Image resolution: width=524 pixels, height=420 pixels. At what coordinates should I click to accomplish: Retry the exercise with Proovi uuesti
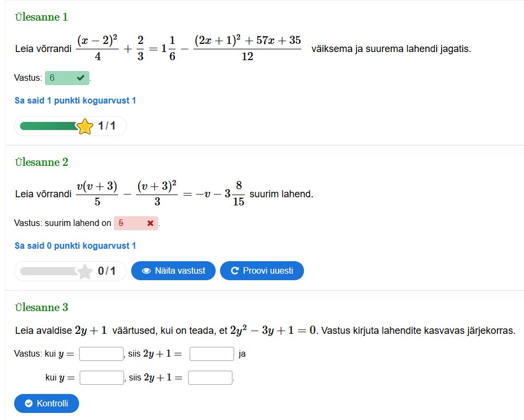262,271
